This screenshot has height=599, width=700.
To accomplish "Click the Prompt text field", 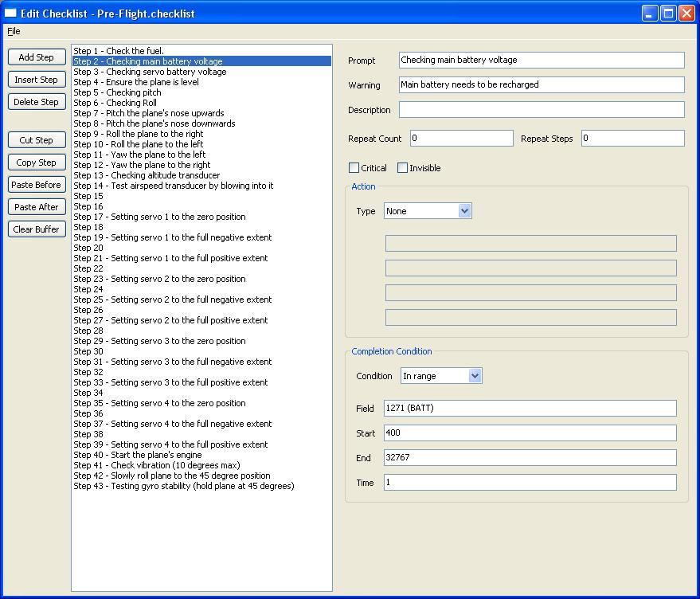I will tap(542, 60).
